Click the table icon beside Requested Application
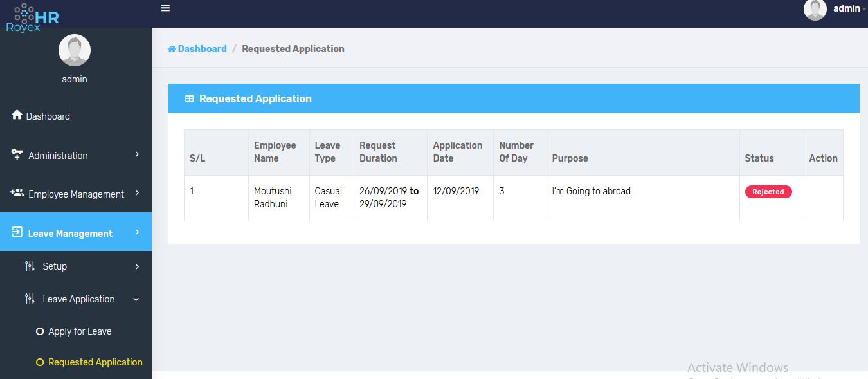Screen dimensions: 868x379 click(x=189, y=98)
